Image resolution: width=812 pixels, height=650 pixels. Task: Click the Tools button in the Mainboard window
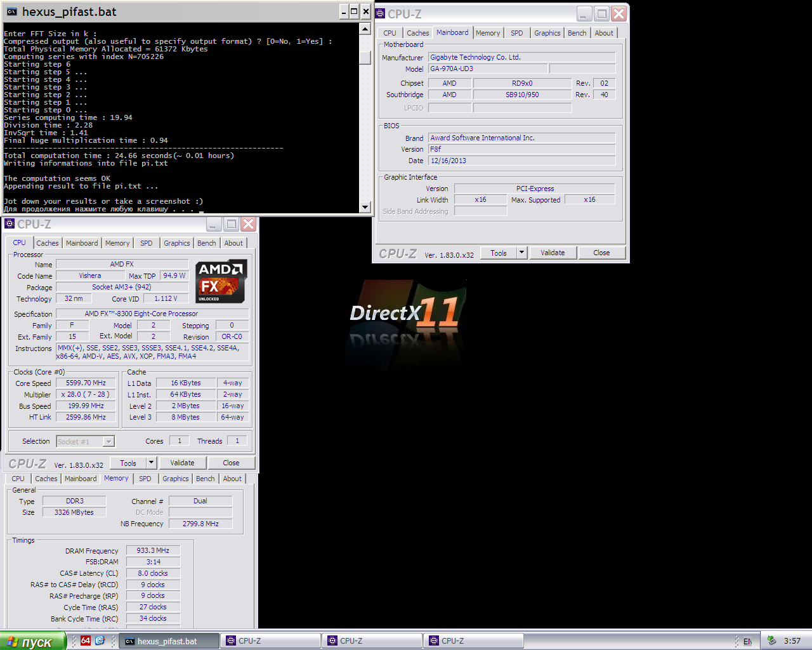pos(499,253)
